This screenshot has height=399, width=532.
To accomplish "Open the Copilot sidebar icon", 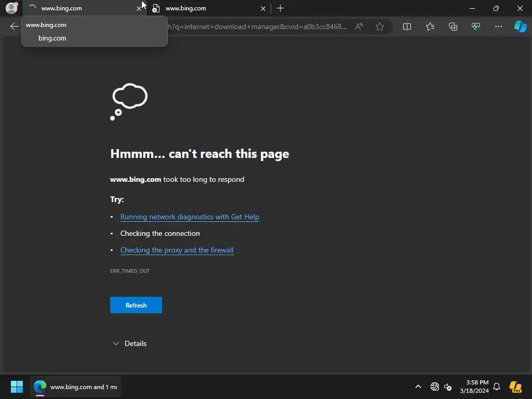I will click(520, 26).
